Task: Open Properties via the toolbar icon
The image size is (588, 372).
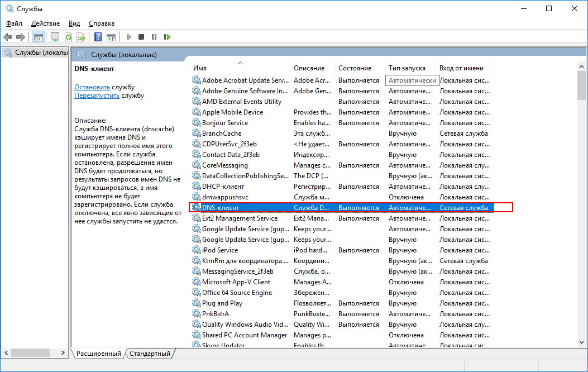Action: pos(55,37)
